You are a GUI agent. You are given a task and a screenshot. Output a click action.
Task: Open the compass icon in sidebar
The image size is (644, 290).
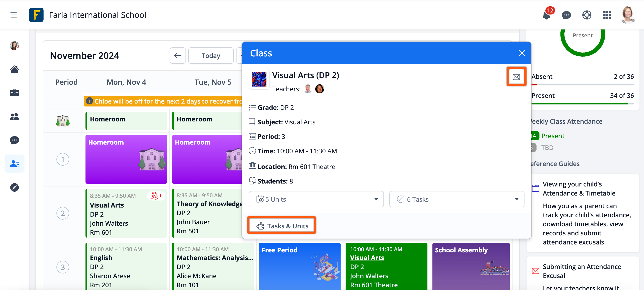point(15,187)
